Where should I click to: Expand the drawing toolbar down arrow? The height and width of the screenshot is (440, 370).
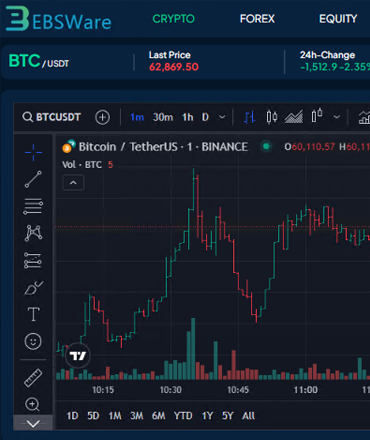pos(33,423)
